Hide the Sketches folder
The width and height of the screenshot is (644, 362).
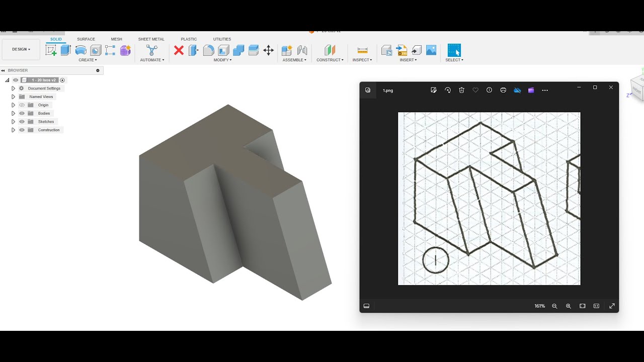click(22, 122)
